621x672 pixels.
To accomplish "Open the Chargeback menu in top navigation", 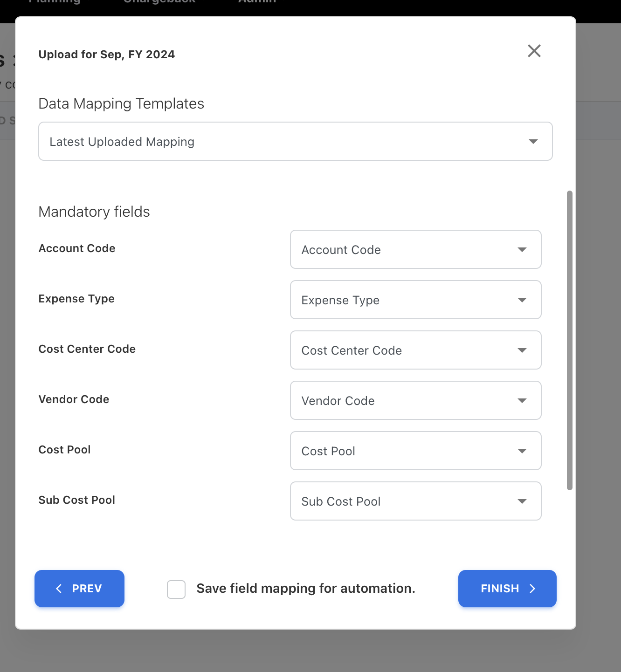I will point(159,2).
